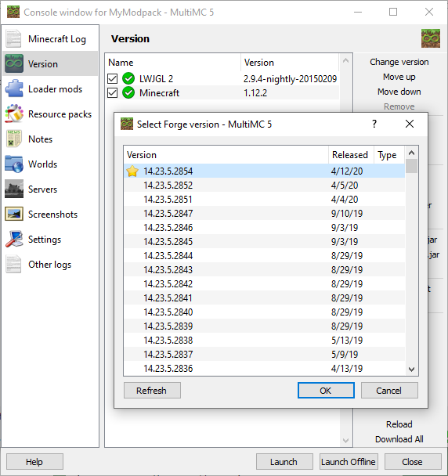Toggle the LWJGL 2 checkbox
The image size is (448, 476).
point(112,78)
